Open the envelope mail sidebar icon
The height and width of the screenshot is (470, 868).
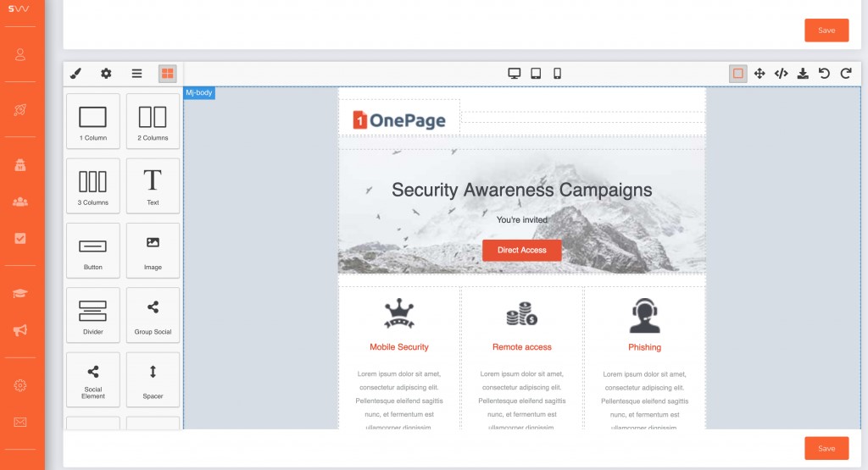pyautogui.click(x=20, y=422)
